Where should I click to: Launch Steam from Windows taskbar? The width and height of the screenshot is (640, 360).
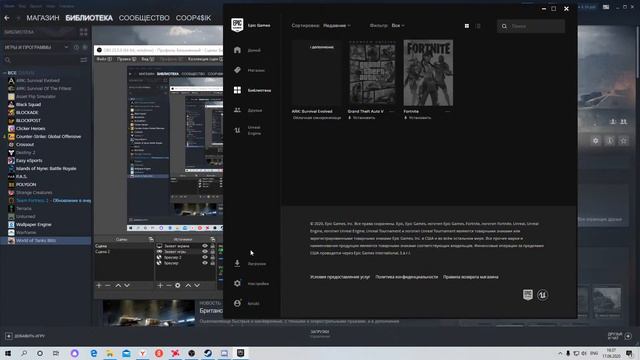coord(208,353)
